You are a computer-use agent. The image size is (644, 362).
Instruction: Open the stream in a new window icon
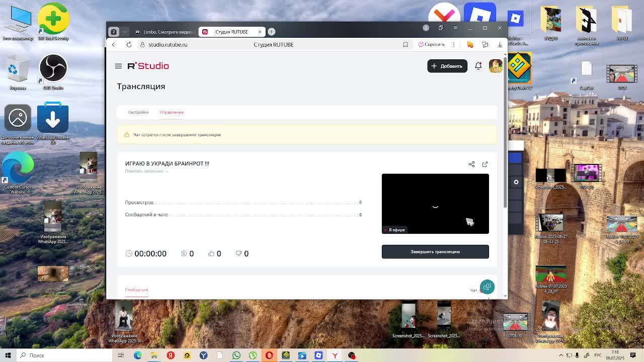[485, 164]
